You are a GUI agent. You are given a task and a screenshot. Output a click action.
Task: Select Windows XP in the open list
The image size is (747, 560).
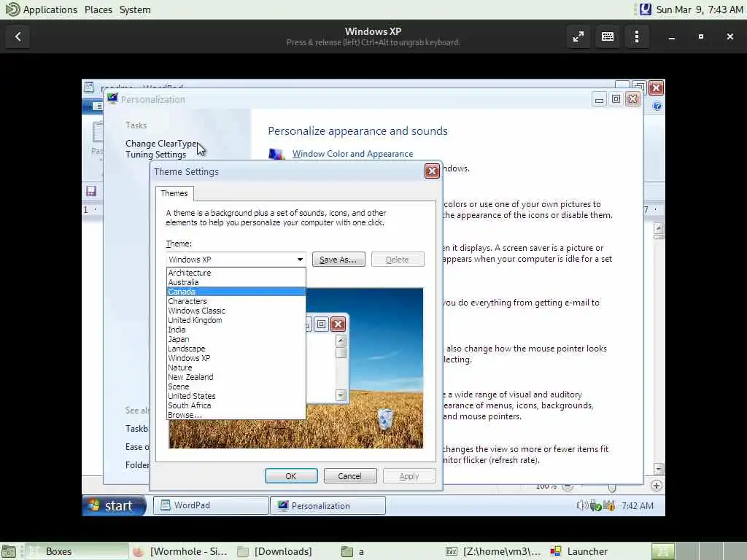236,358
